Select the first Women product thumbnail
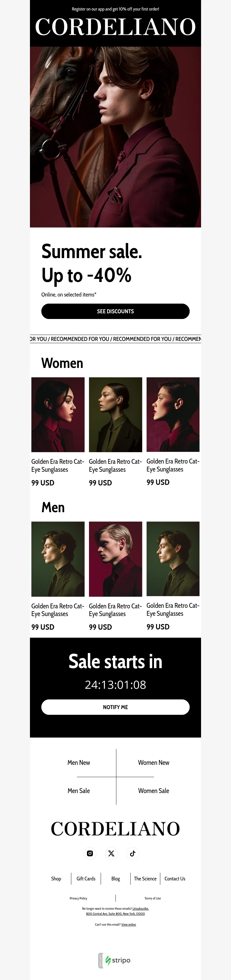Image resolution: width=231 pixels, height=980 pixels. pyautogui.click(x=58, y=415)
